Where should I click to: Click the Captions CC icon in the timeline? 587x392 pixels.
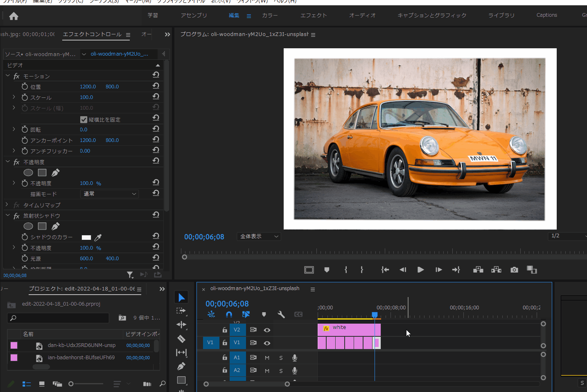coord(298,314)
